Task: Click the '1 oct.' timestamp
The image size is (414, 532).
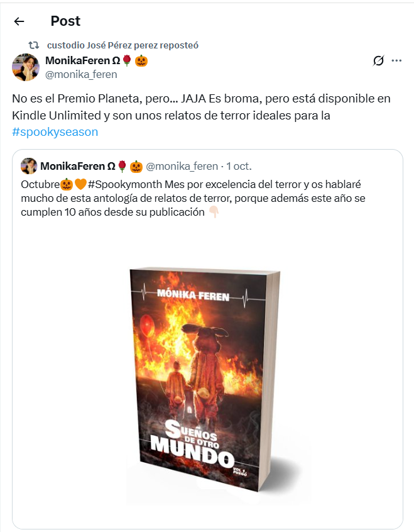Action: point(239,166)
